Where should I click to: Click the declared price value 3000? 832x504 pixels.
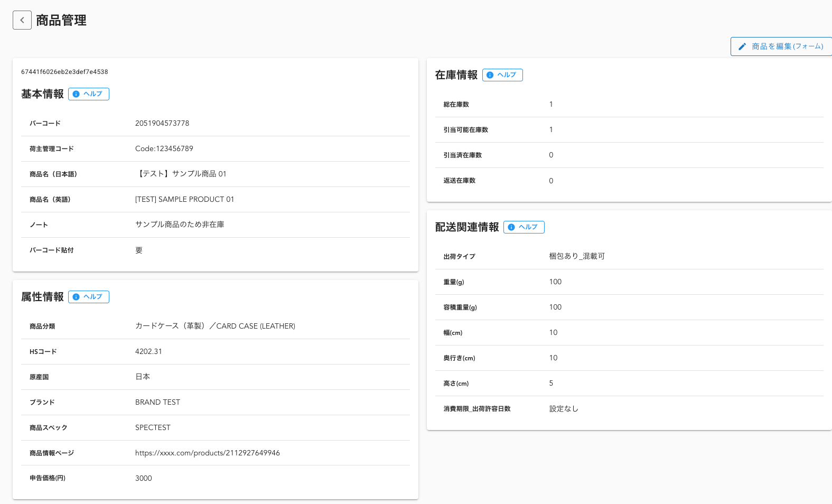143,478
